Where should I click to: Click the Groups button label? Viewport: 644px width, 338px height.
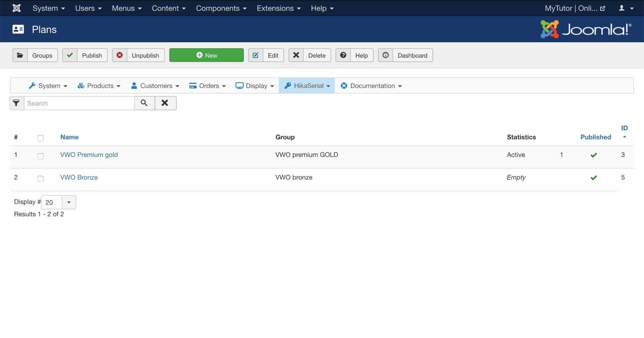42,56
